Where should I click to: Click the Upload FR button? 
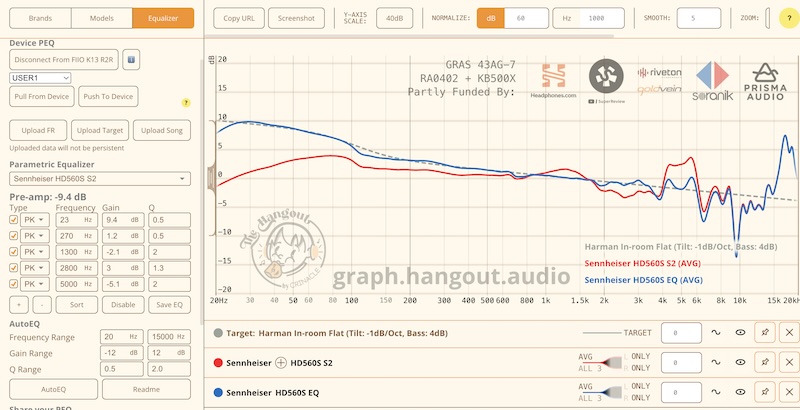pyautogui.click(x=38, y=131)
